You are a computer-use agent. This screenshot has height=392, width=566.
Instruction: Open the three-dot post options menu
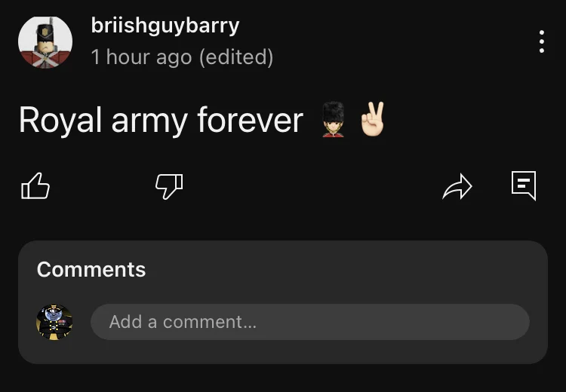click(541, 41)
